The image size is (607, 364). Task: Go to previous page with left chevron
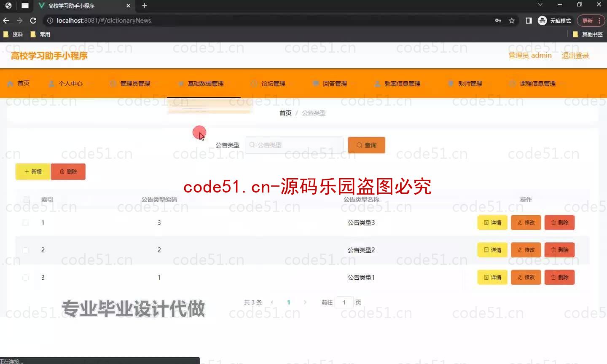pyautogui.click(x=272, y=302)
